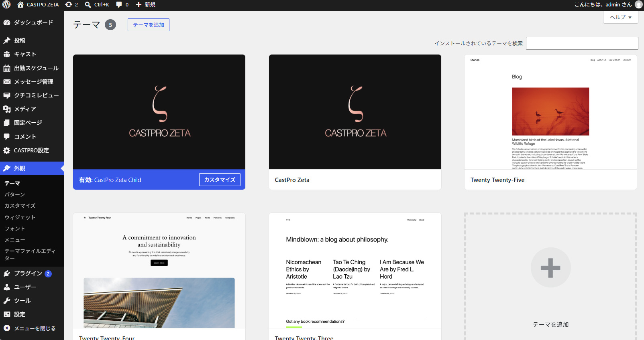Screen dimensions: 644x340
Task: Open the Ctrl+K search magnifier icon
Action: click(x=88, y=5)
